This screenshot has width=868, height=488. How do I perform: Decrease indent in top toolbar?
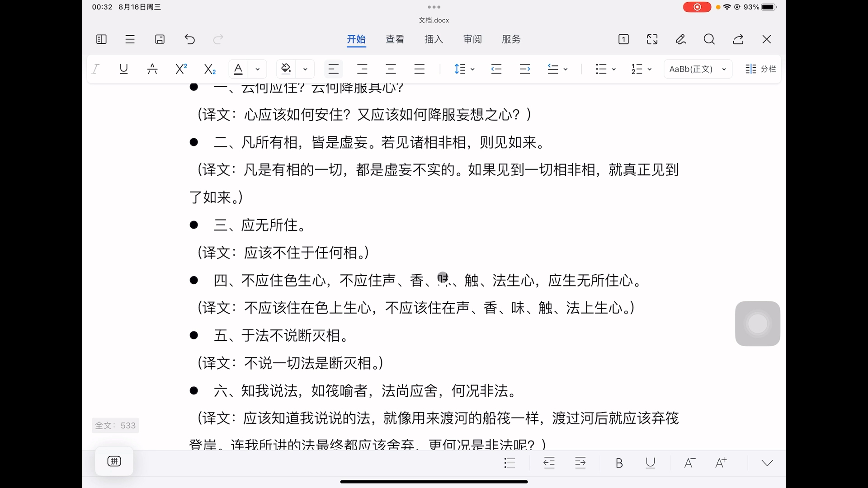pos(496,69)
